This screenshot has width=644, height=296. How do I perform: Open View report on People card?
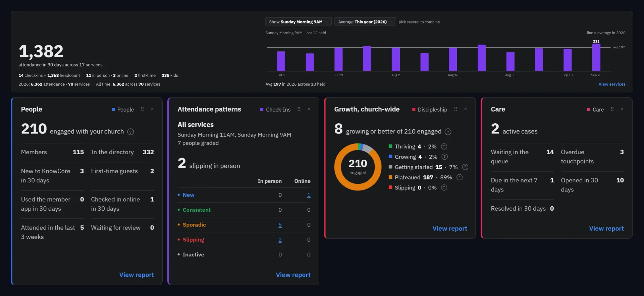137,275
